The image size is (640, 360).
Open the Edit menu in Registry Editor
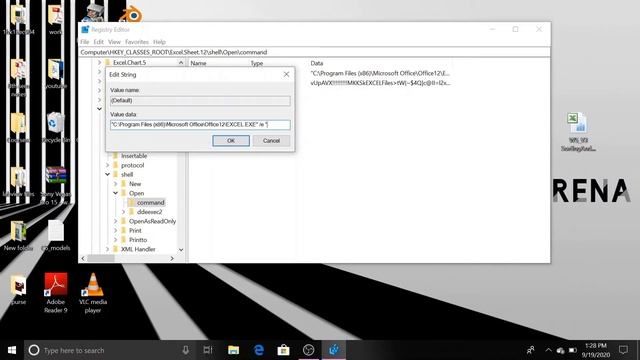coord(98,42)
